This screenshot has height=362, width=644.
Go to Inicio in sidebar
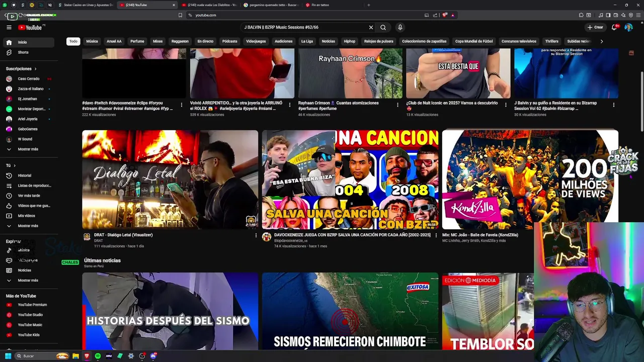(29, 42)
